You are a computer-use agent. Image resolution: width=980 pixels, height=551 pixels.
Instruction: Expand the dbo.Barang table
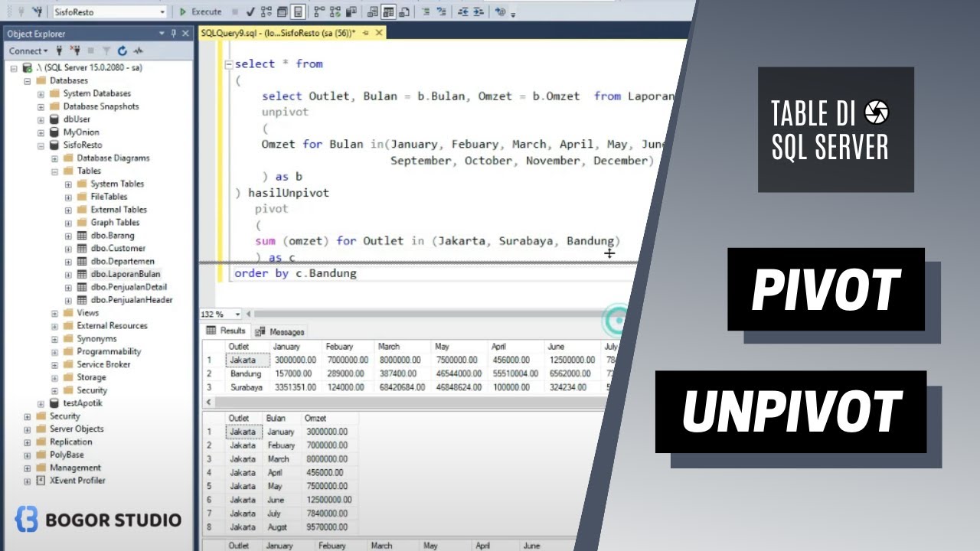[x=68, y=235]
